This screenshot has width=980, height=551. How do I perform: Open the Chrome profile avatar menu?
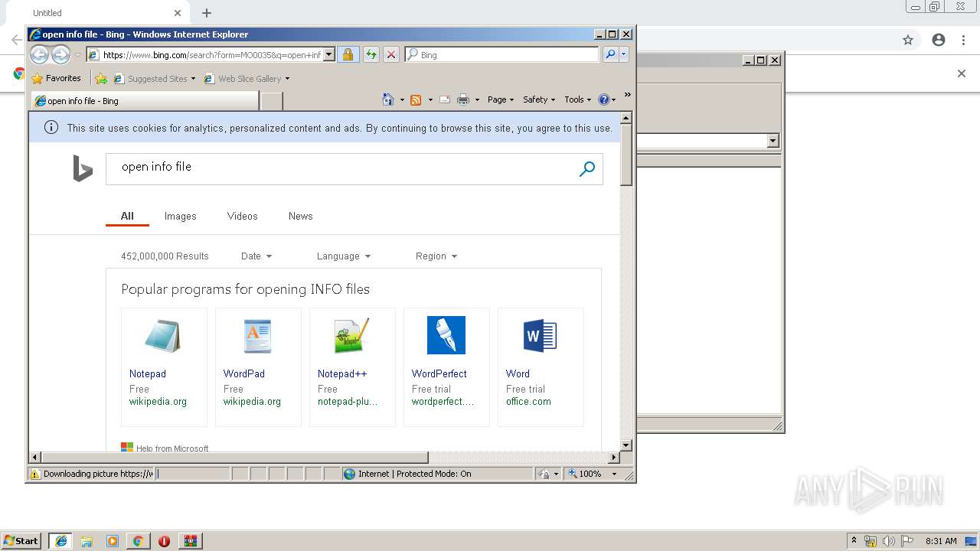pos(939,40)
